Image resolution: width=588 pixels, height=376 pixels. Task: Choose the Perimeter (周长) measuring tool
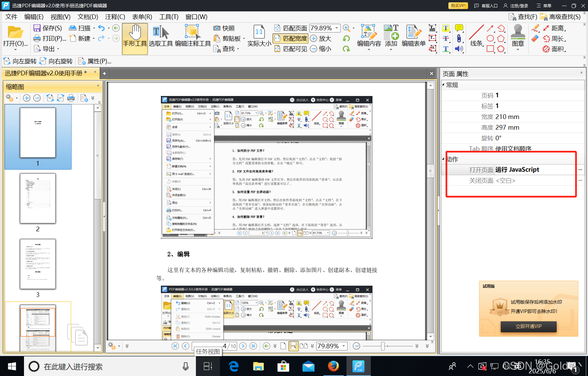[555, 39]
